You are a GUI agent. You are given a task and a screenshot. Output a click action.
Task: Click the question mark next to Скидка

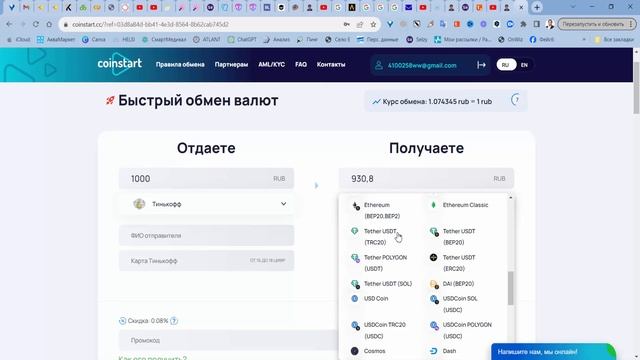tap(174, 321)
